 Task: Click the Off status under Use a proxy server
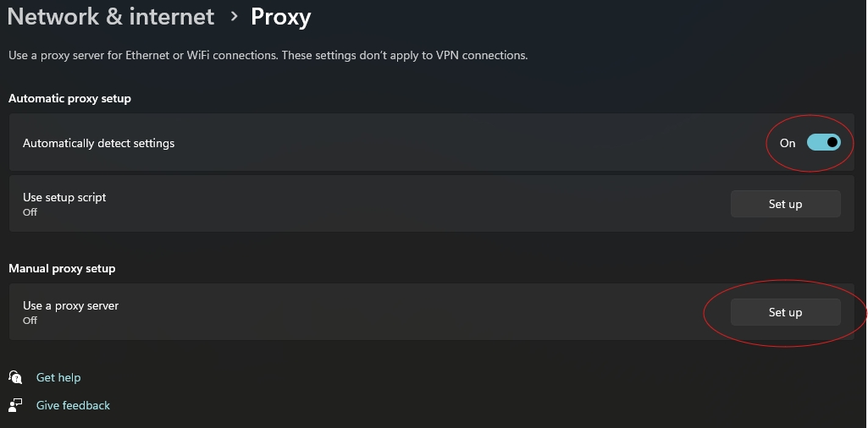point(30,321)
